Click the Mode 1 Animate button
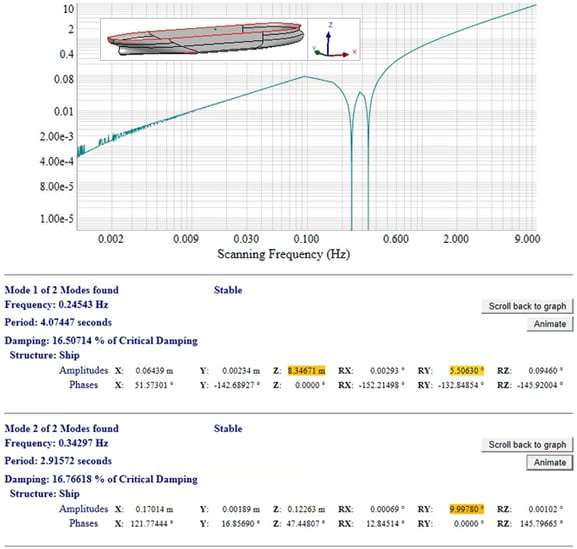Viewport: 577px width, 549px height. pyautogui.click(x=550, y=324)
